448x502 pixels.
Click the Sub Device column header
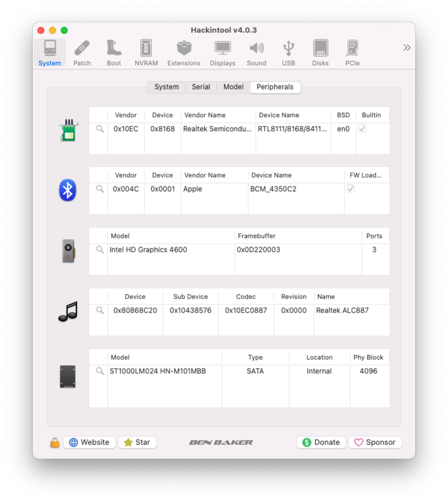pos(191,296)
